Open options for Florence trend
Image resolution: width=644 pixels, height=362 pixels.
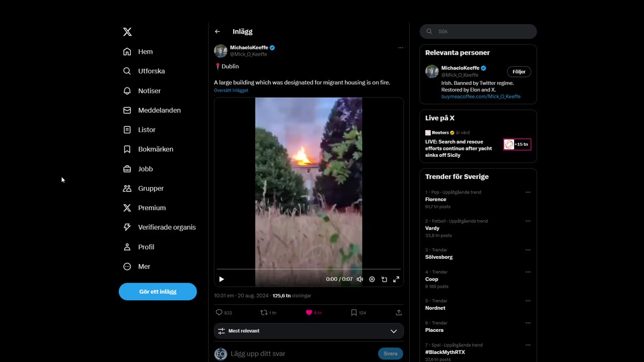coord(528,192)
